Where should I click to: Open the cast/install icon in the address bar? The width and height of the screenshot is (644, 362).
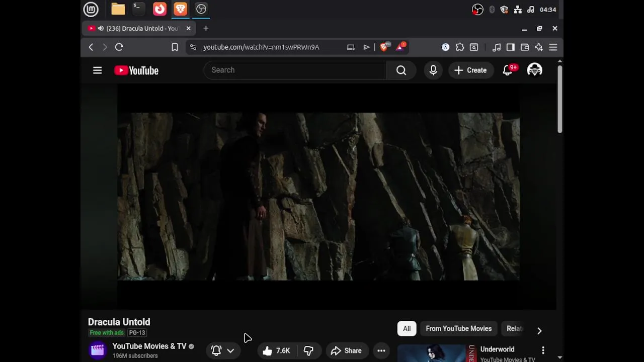351,47
